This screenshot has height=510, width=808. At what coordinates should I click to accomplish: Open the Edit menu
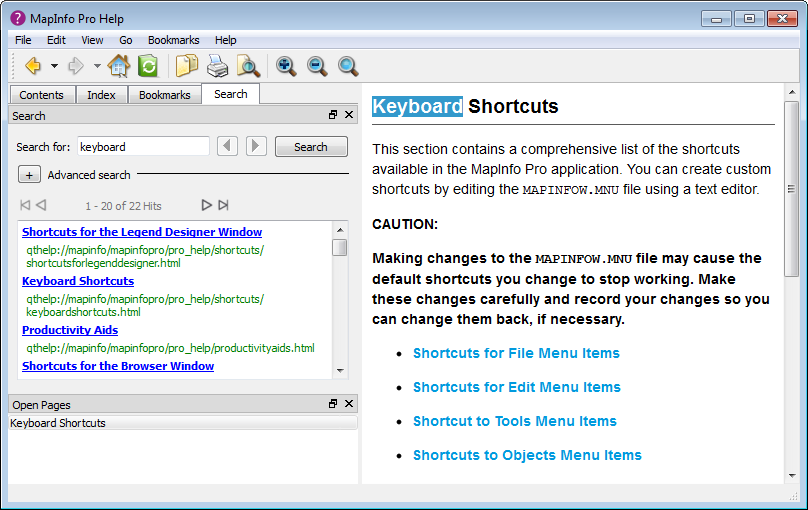[56, 40]
